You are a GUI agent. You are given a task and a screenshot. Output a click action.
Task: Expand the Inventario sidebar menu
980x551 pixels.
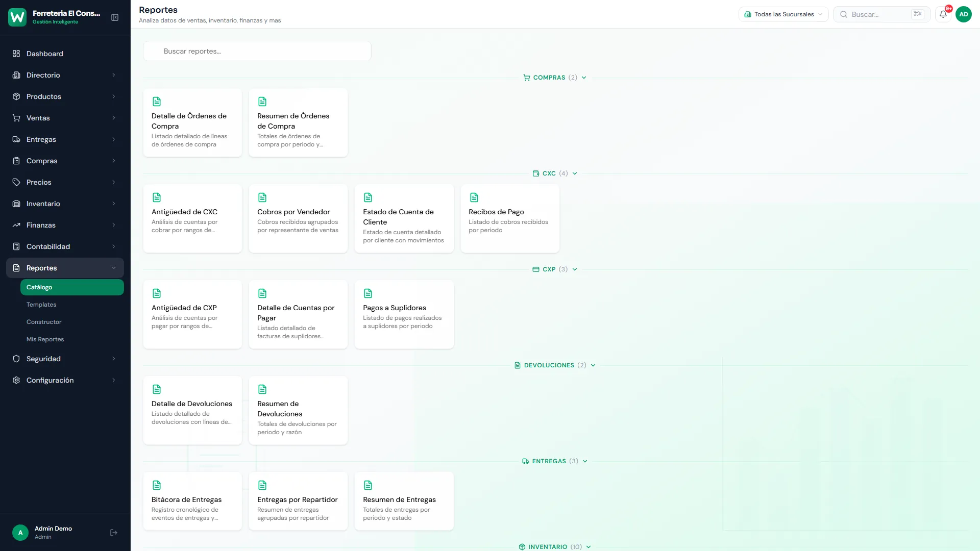point(65,204)
